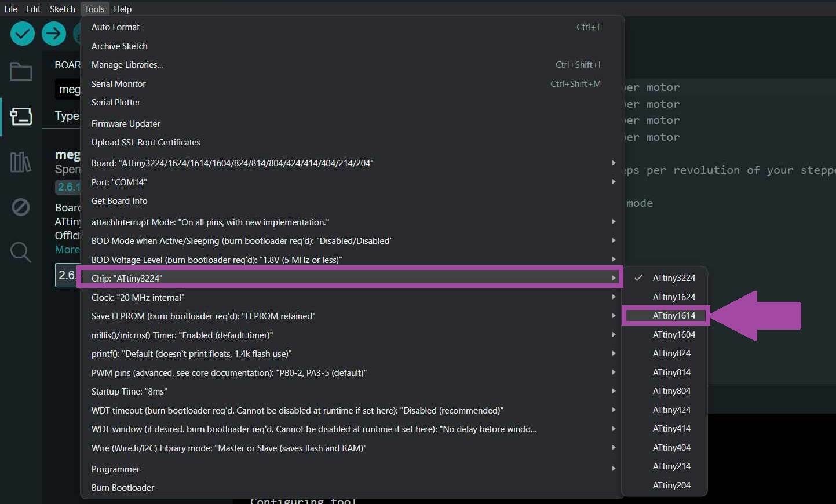Image resolution: width=836 pixels, height=504 pixels.
Task: Click the Verify sketch checkmark button
Action: point(23,34)
